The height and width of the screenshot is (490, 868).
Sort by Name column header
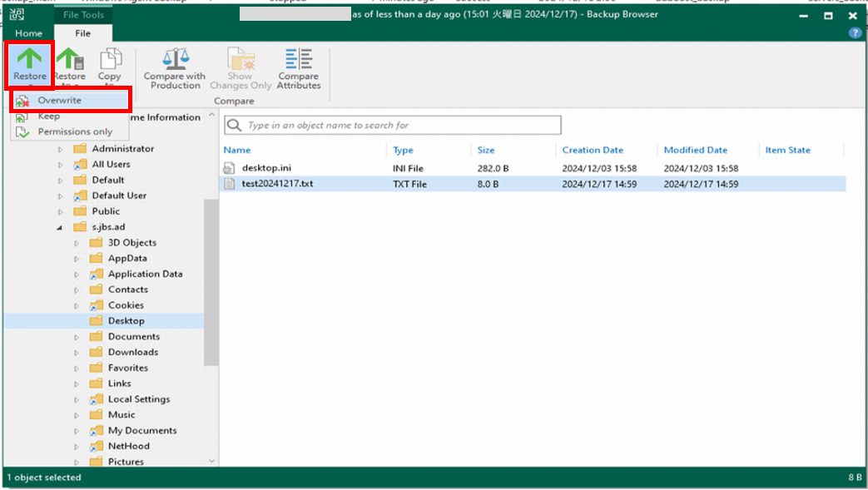point(237,150)
